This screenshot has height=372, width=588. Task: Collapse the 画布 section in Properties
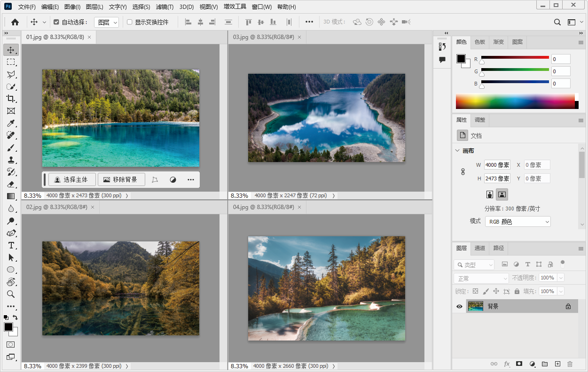(x=457, y=151)
